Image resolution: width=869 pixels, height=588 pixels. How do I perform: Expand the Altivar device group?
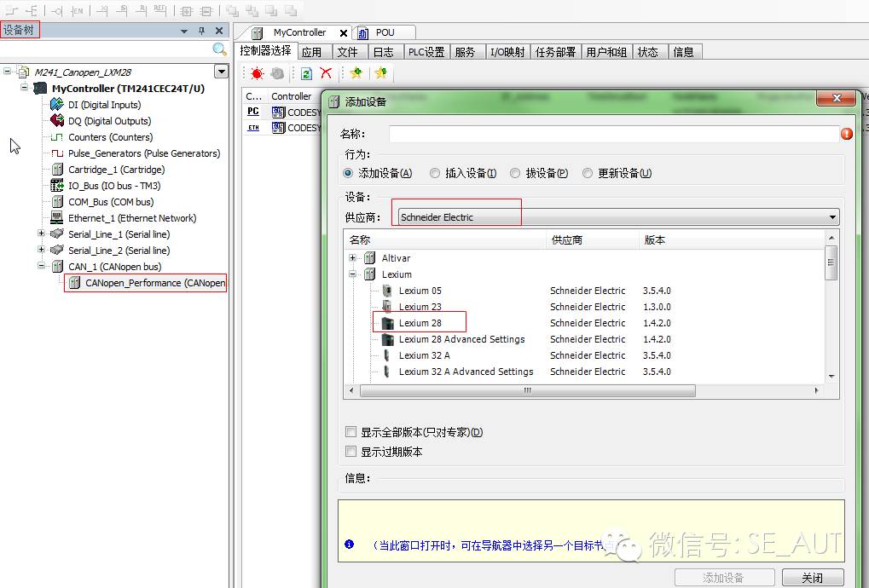pos(352,257)
